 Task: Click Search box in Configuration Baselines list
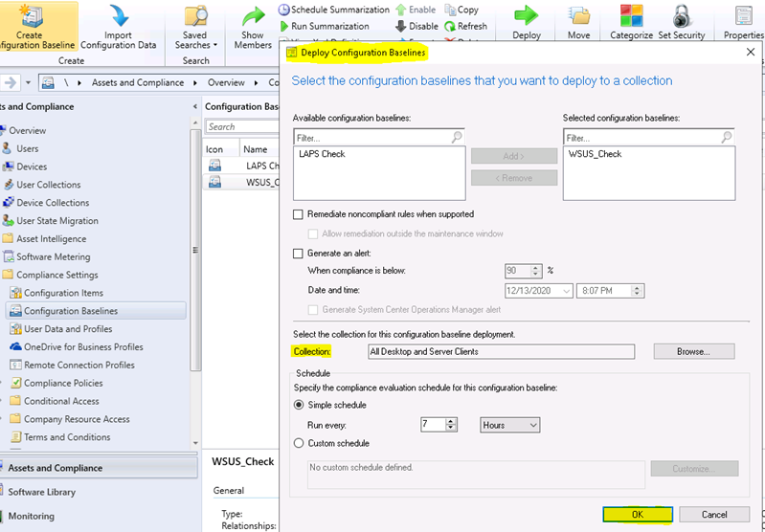pos(242,127)
